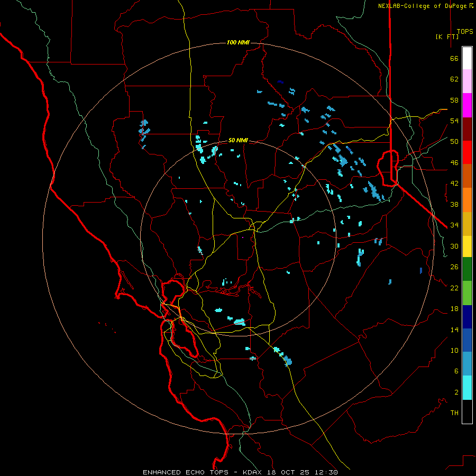Click the legend value "42"
The height and width of the screenshot is (476, 476).
(454, 184)
